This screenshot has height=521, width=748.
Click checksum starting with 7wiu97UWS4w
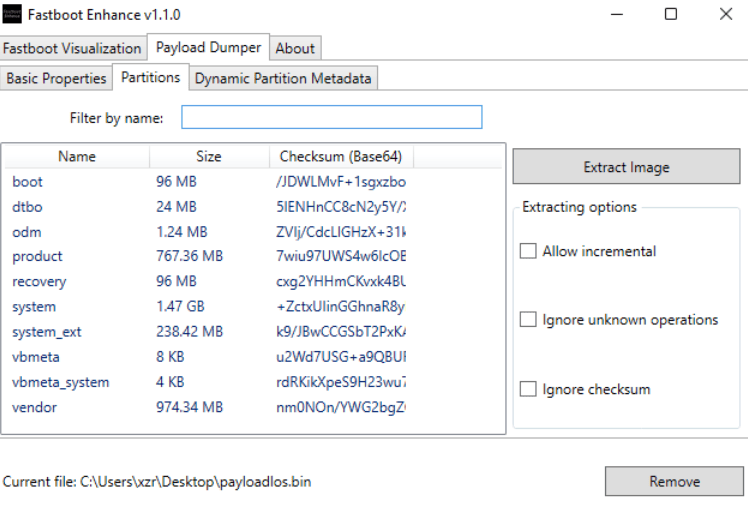tap(341, 256)
